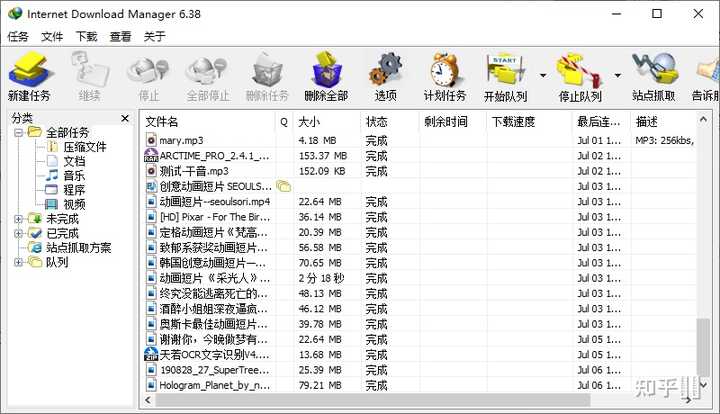Click the Stop (停止) toolbar icon
The width and height of the screenshot is (720, 414).
148,70
